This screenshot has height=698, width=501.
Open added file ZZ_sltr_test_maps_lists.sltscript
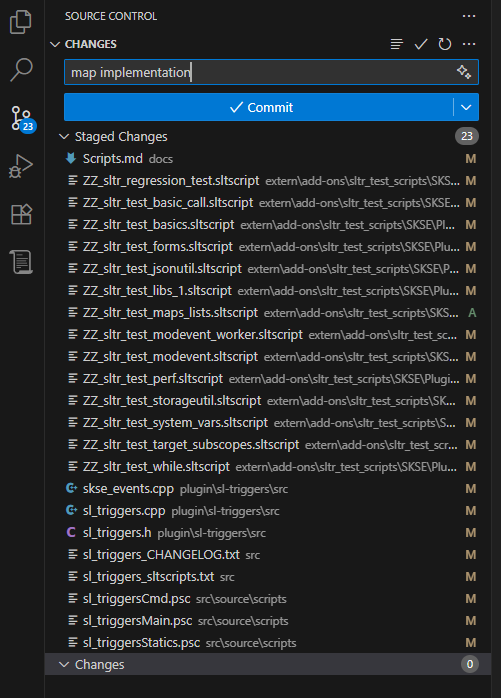[170, 313]
